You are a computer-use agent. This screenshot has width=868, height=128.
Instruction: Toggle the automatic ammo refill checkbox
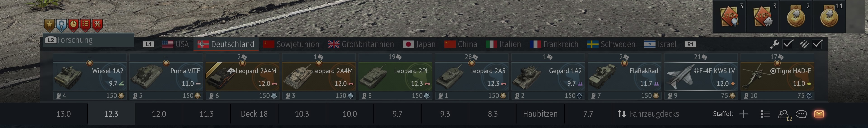pos(818,44)
